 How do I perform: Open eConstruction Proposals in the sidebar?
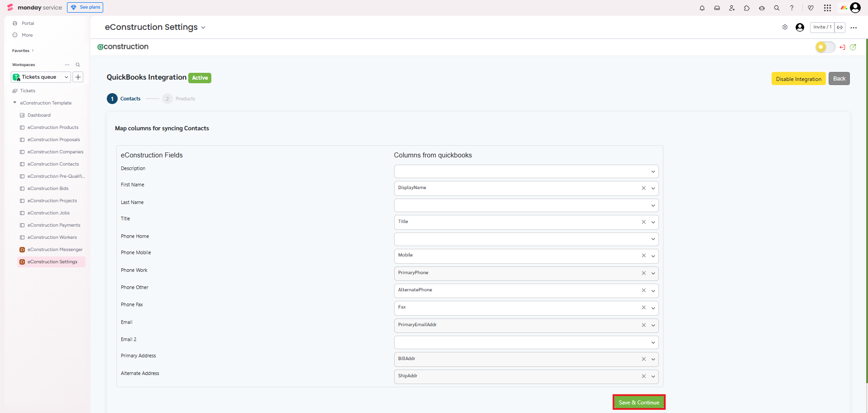[x=53, y=140]
